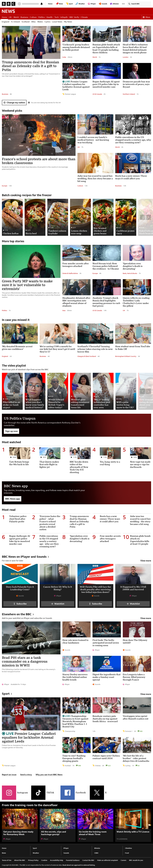Show previous items in Batch cooking carousel
This screenshot has width=153, height=868.
point(143,217)
